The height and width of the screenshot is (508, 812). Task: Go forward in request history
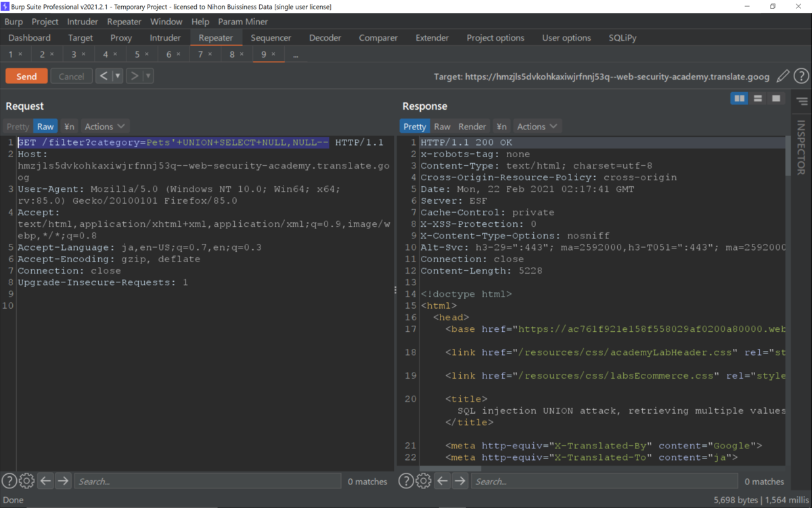[x=134, y=76]
